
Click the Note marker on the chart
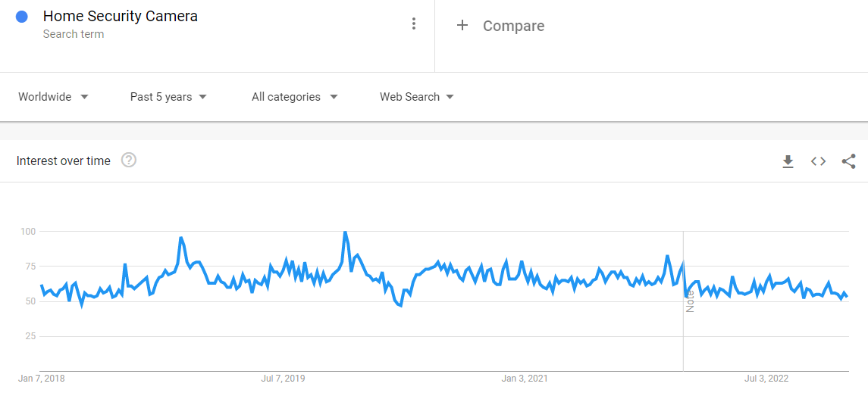690,301
